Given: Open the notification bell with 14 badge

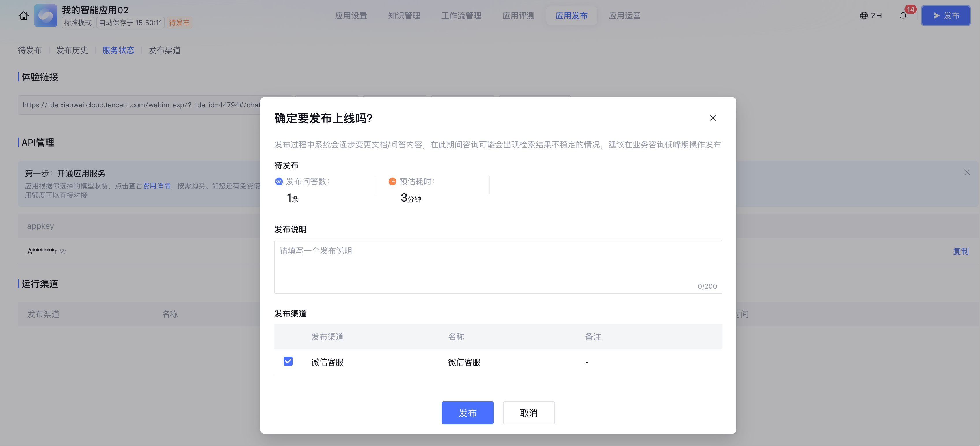Looking at the screenshot, I should click(903, 16).
